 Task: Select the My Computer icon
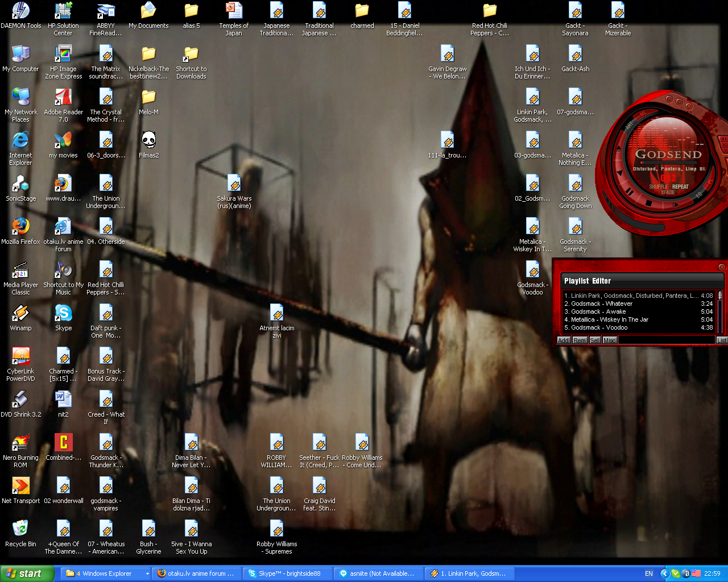click(x=20, y=59)
